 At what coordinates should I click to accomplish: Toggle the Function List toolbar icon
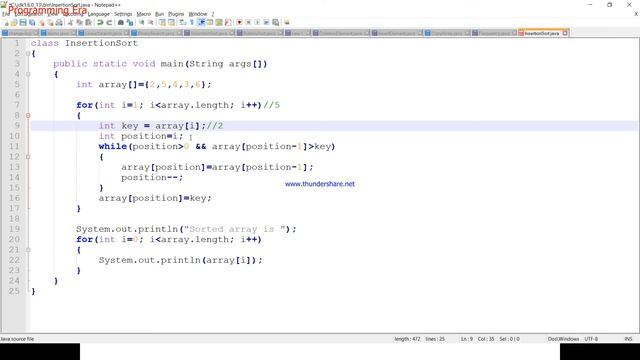coord(228,22)
